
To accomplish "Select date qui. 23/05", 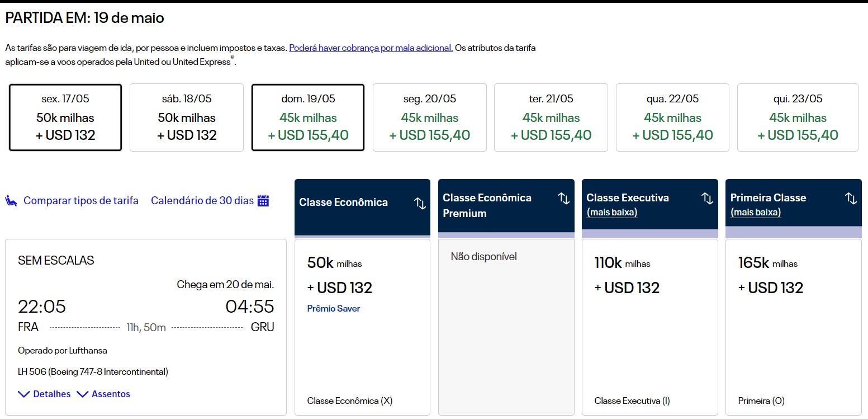I will pos(798,117).
